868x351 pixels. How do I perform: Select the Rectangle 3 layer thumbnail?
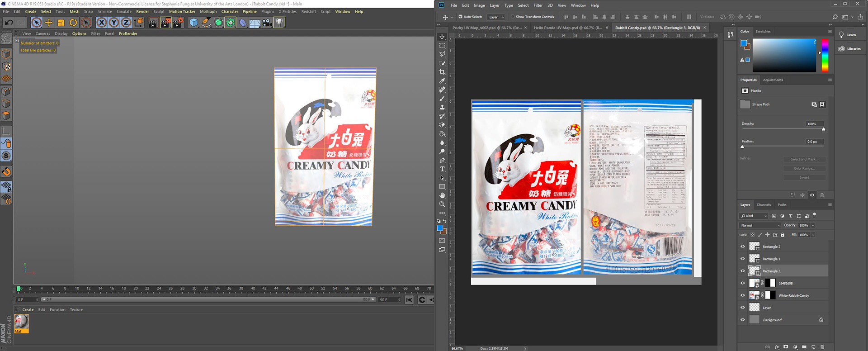point(754,271)
